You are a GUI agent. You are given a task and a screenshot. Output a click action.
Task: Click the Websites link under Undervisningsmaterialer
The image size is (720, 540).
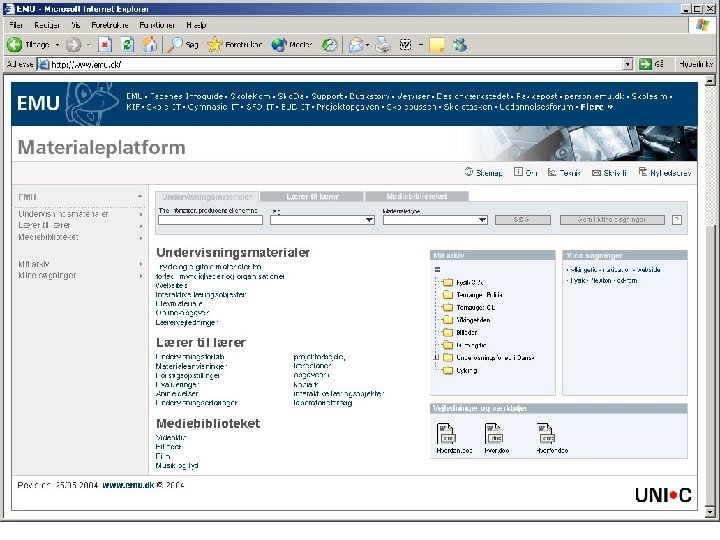(171, 286)
